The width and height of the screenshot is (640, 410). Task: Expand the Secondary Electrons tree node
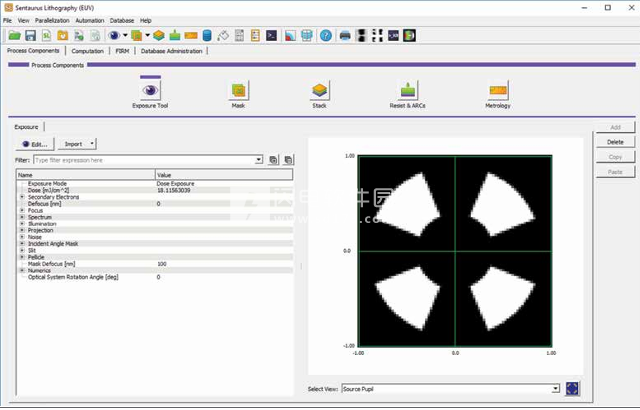pos(22,197)
